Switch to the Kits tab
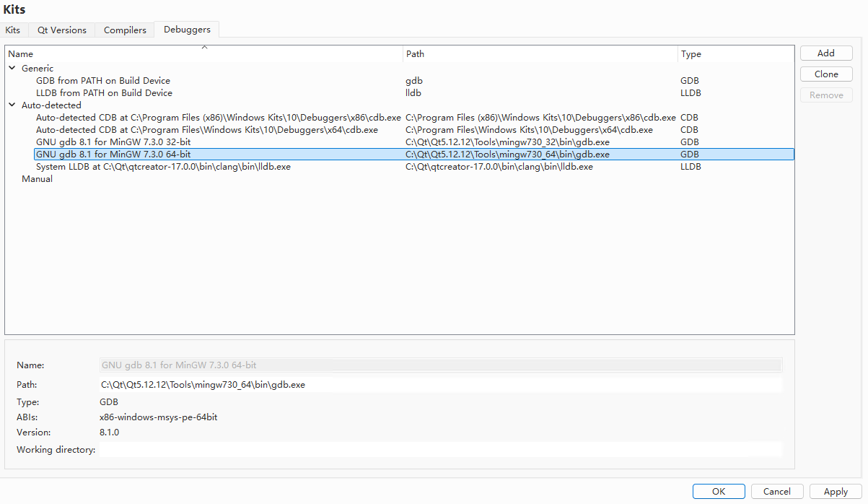Viewport: 868px width, 504px height. [13, 30]
